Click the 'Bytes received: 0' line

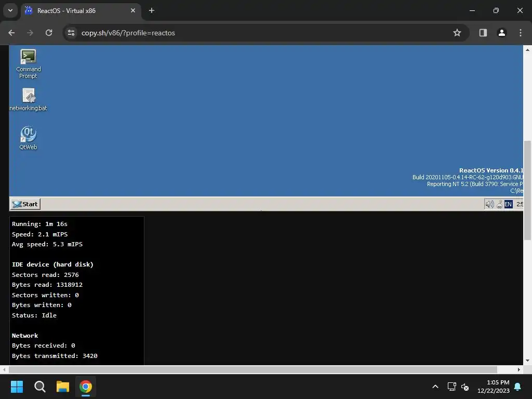tap(44, 345)
